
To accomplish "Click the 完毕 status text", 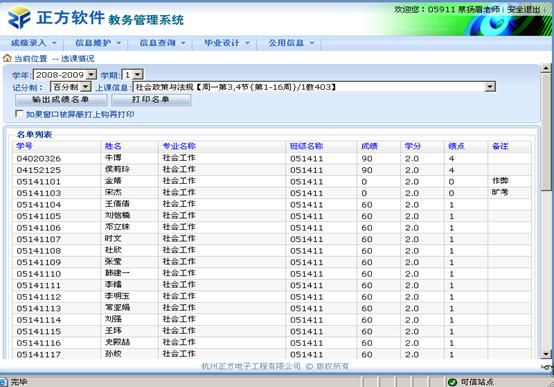I will tap(19, 382).
